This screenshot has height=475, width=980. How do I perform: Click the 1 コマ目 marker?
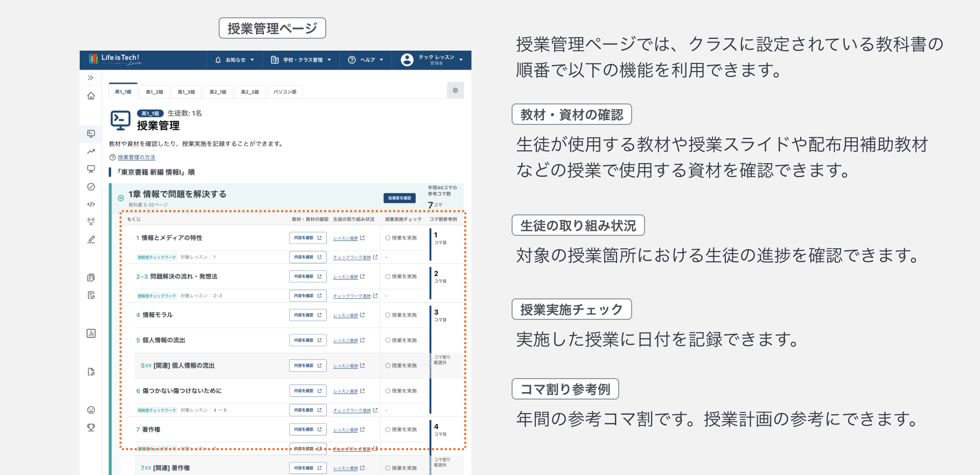point(439,238)
